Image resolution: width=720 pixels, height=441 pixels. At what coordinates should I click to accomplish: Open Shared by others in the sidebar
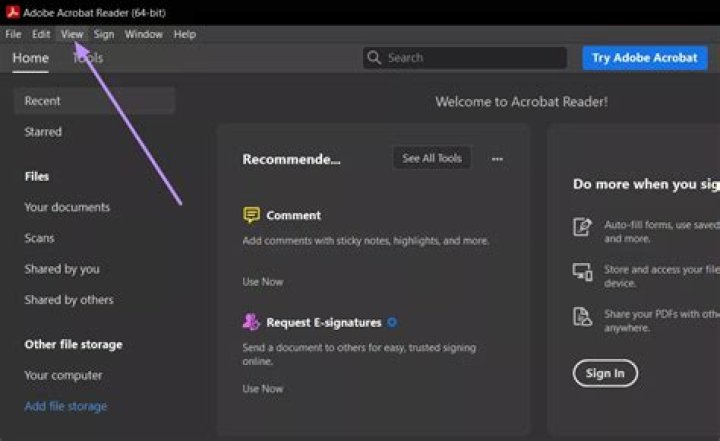69,300
